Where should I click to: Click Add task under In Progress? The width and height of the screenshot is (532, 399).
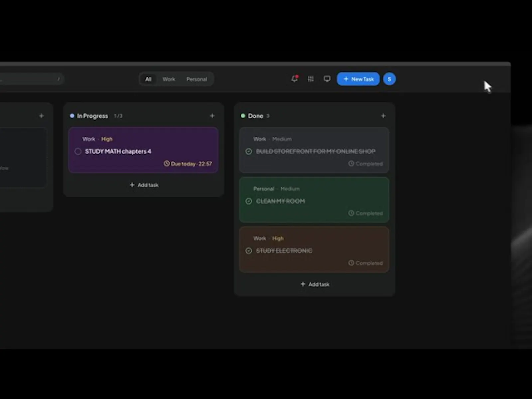click(144, 185)
